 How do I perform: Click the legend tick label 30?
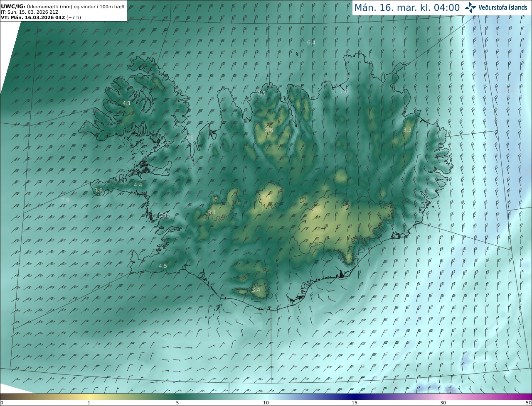coord(443,403)
